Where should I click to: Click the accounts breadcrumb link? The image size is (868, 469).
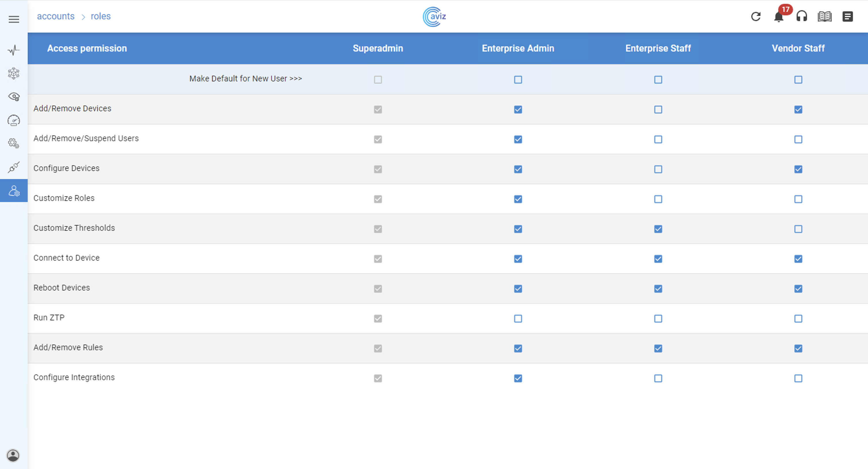click(x=56, y=16)
